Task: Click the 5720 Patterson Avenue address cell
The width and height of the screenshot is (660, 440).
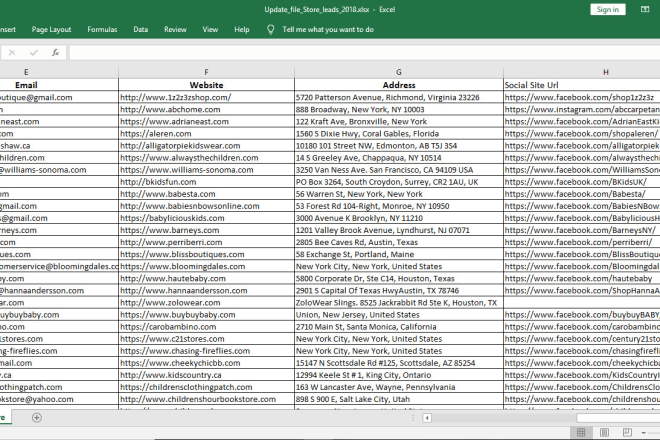Action: pyautogui.click(x=399, y=97)
